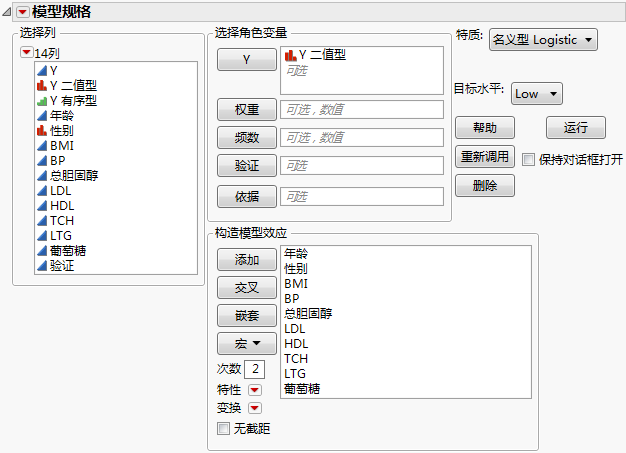Select LTG effect in 构造模型效应 list
Viewport: 626px width, 453px height.
tap(406, 374)
